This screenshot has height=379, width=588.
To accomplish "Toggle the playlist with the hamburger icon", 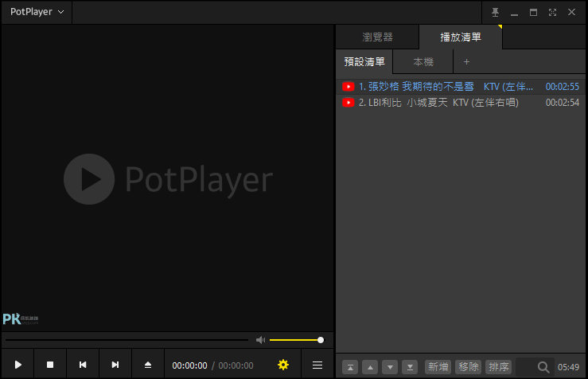I will point(317,365).
